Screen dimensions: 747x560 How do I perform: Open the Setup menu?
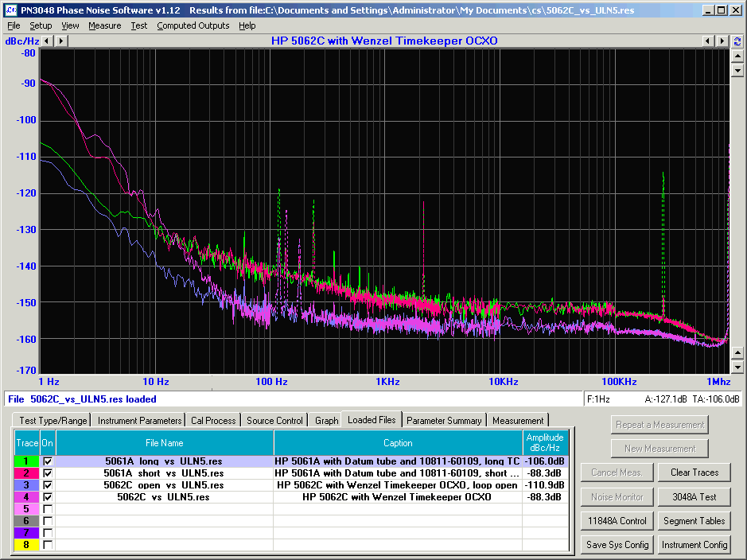point(41,25)
